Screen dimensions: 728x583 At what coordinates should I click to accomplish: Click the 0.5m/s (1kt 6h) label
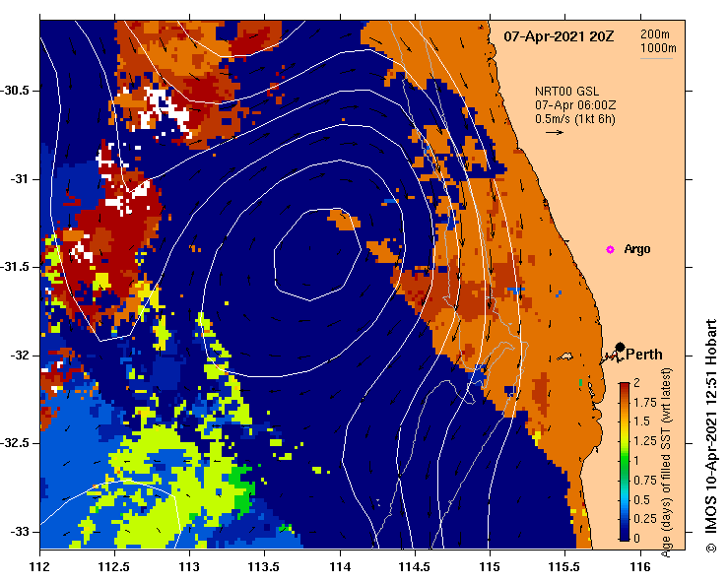pos(575,119)
